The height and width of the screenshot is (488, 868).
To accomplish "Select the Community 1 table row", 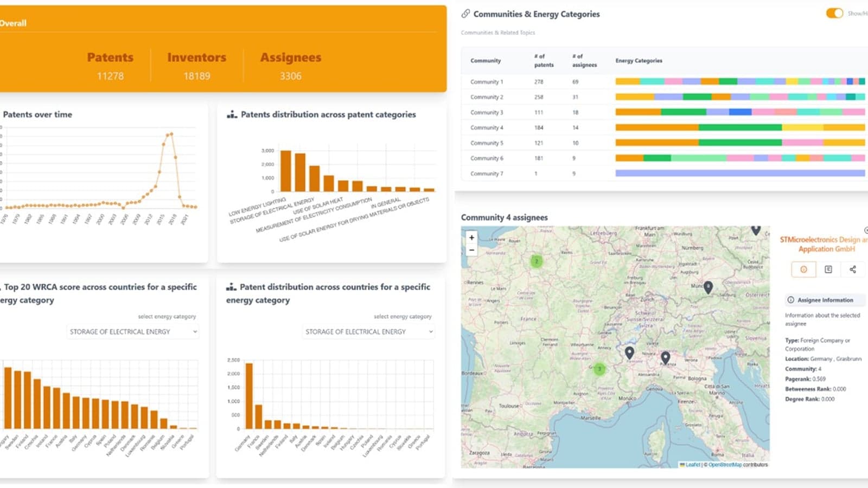I will pos(665,82).
